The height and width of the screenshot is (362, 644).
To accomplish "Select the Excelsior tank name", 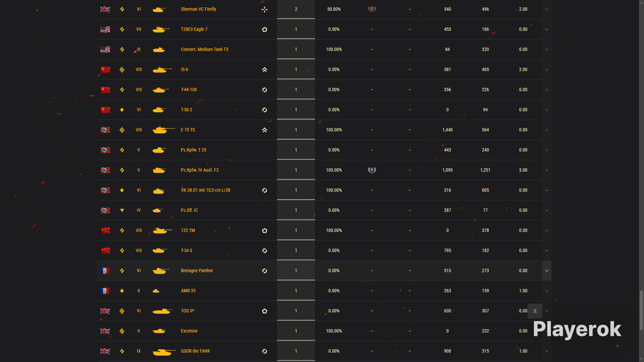I will [189, 331].
